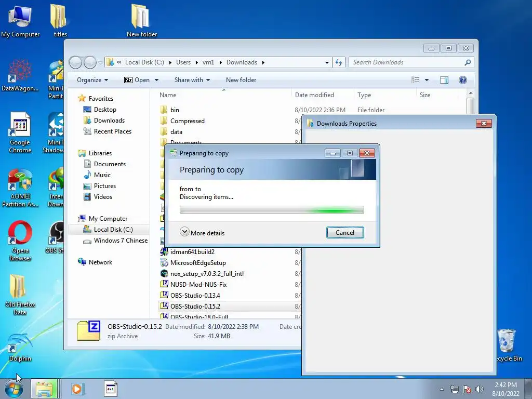Select the nox_setup_v7.0.3.2_full_intl file
Viewport: 532px width, 399px height.
coord(202,273)
